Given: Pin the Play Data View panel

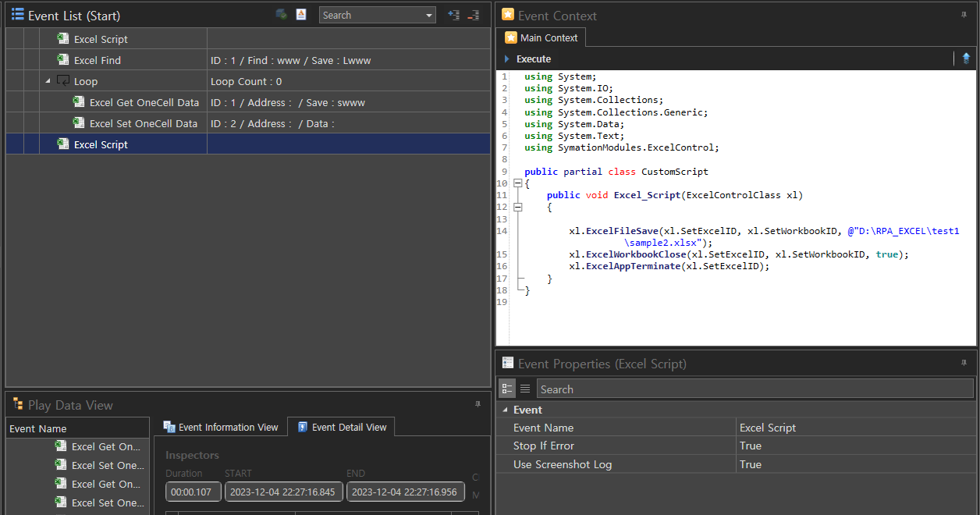Looking at the screenshot, I should (478, 404).
